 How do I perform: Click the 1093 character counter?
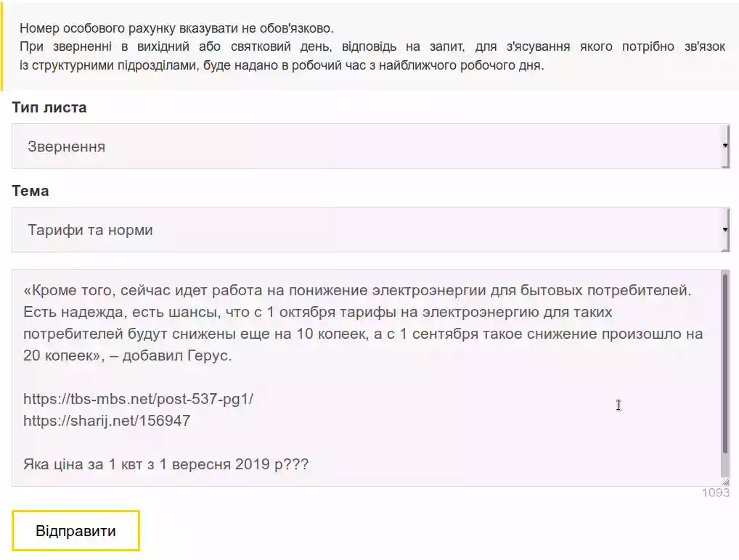[x=716, y=493]
